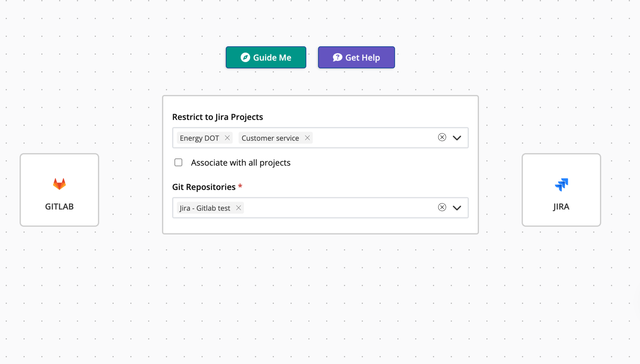The image size is (640, 364).
Task: Click the Jira logo icon
Action: [561, 185]
